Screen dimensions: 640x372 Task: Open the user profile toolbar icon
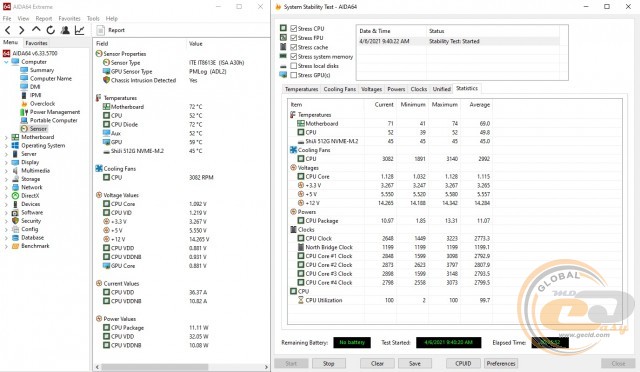point(65,30)
